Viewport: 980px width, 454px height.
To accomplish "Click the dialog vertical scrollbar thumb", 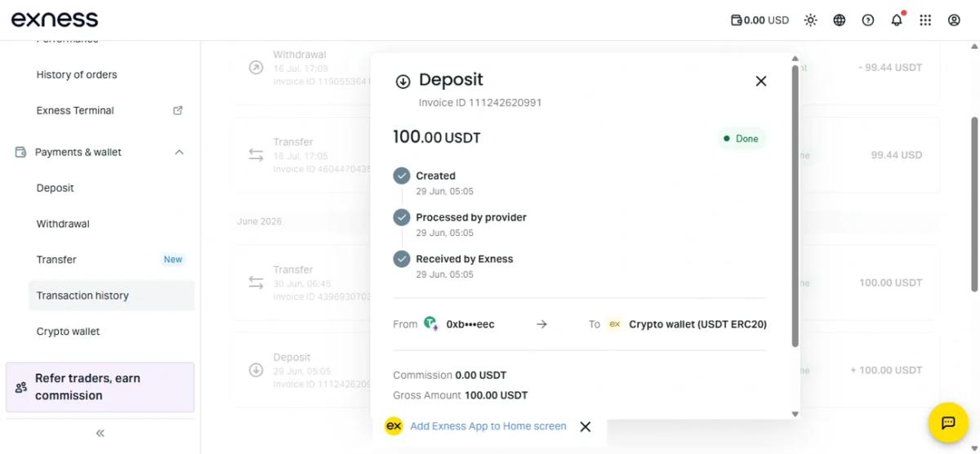I will click(795, 206).
